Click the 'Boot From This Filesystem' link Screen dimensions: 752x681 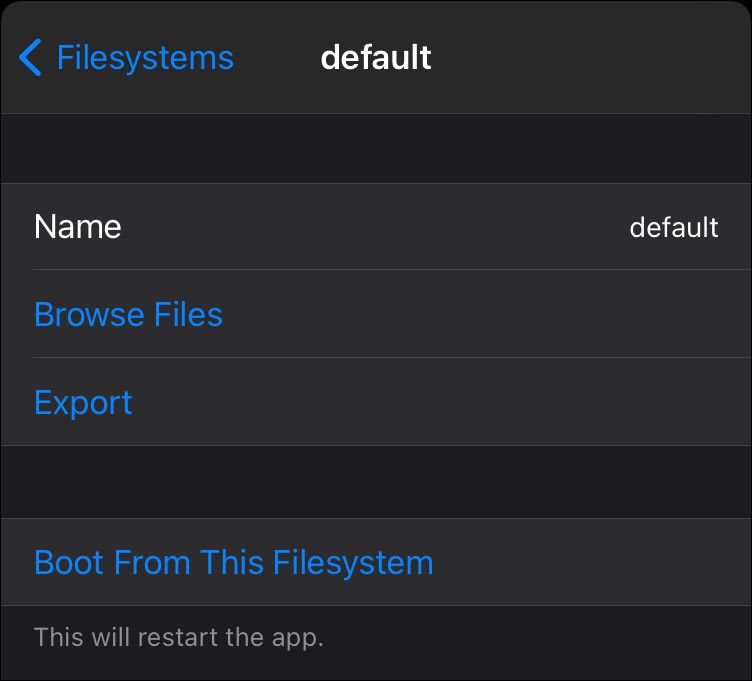[x=233, y=562]
